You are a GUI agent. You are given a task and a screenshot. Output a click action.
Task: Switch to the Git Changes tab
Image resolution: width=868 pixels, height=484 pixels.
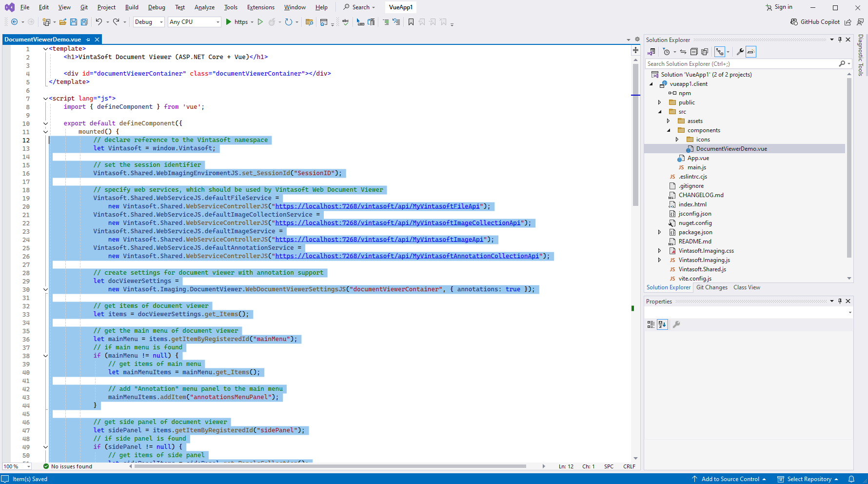711,287
